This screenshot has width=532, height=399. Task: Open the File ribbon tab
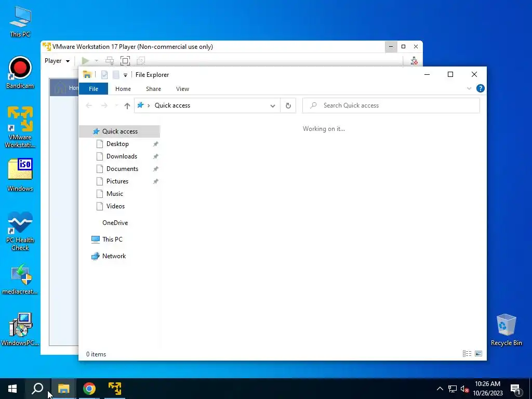pyautogui.click(x=94, y=88)
